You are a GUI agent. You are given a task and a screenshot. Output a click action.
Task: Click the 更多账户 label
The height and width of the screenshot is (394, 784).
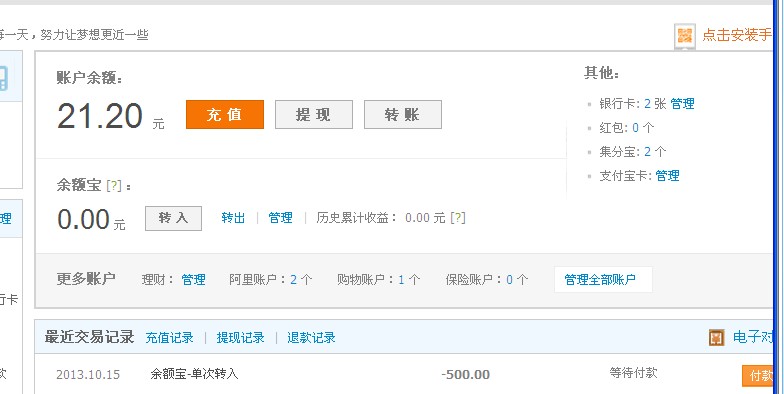point(86,278)
